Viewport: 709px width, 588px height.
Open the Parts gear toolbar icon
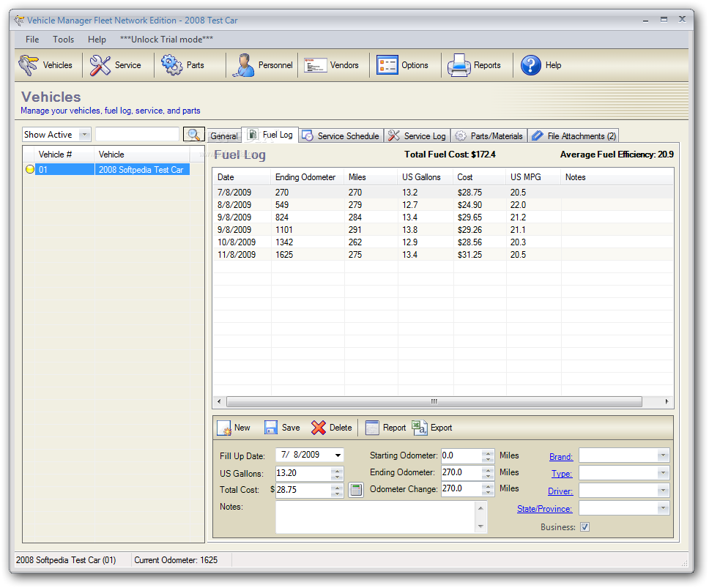tap(172, 65)
